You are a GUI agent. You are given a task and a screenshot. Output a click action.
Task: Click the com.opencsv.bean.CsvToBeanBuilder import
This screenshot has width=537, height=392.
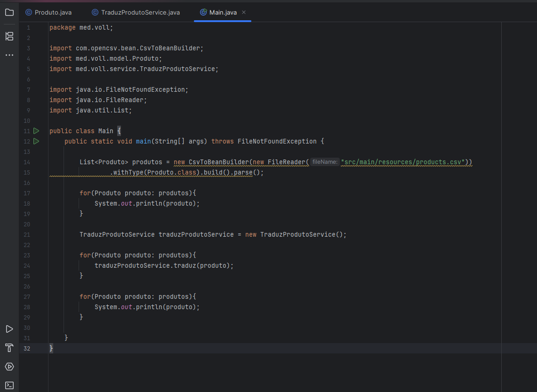127,48
